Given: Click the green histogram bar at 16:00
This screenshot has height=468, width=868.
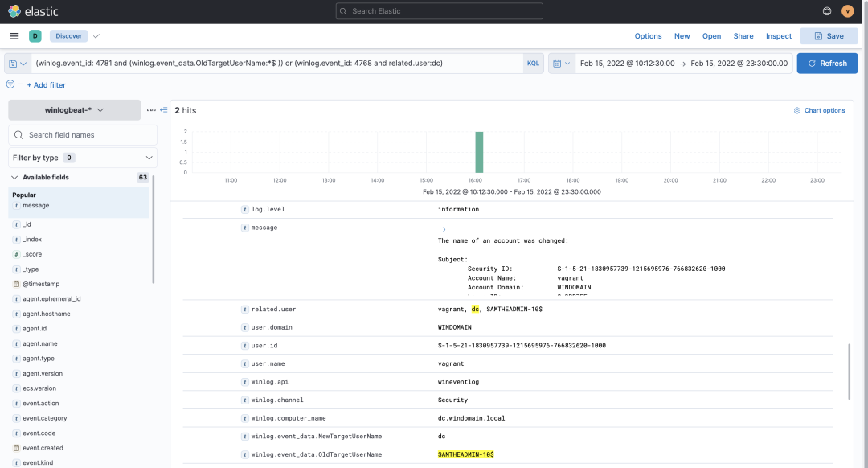Looking at the screenshot, I should [479, 152].
